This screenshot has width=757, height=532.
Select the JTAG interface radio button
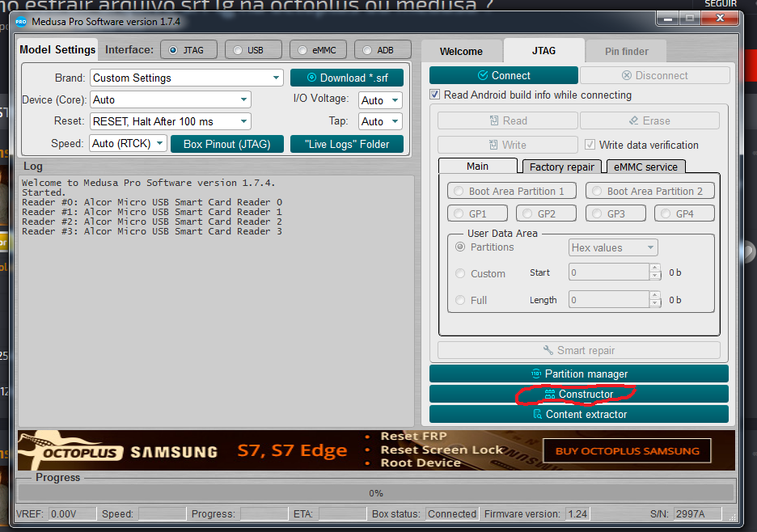pos(173,50)
